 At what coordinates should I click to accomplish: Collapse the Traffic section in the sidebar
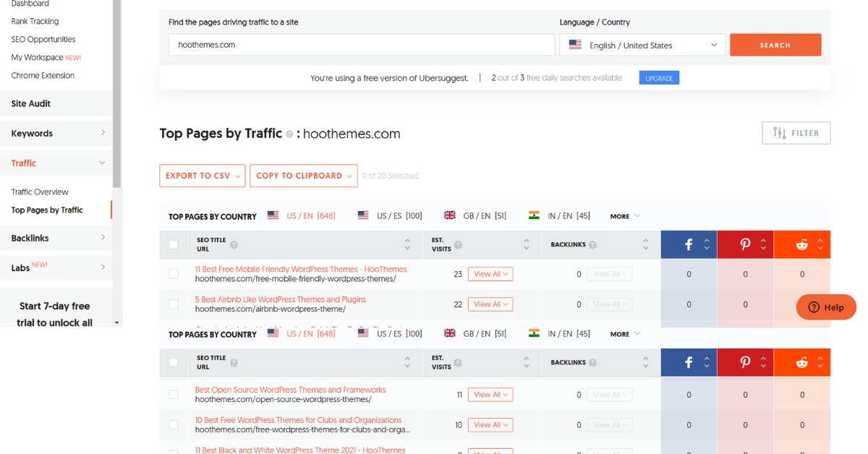pos(56,163)
